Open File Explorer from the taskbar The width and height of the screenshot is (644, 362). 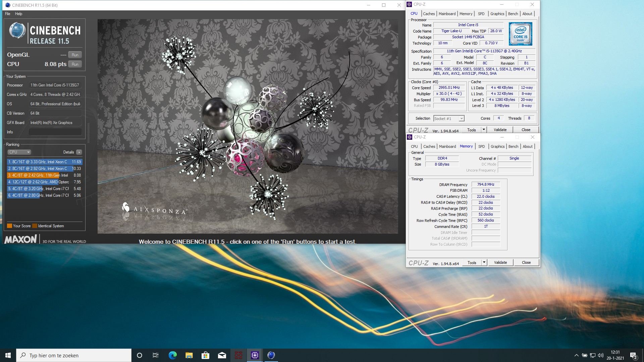pos(189,355)
